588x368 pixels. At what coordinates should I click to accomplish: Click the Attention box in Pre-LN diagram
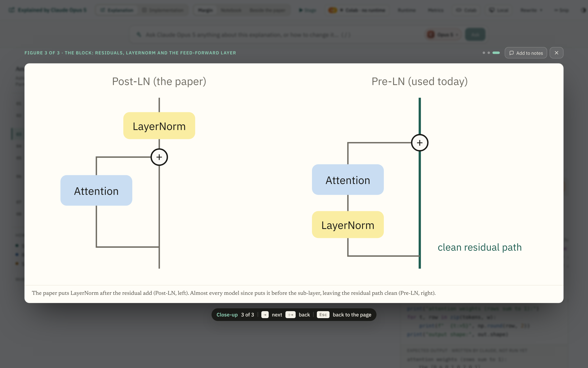348,180
